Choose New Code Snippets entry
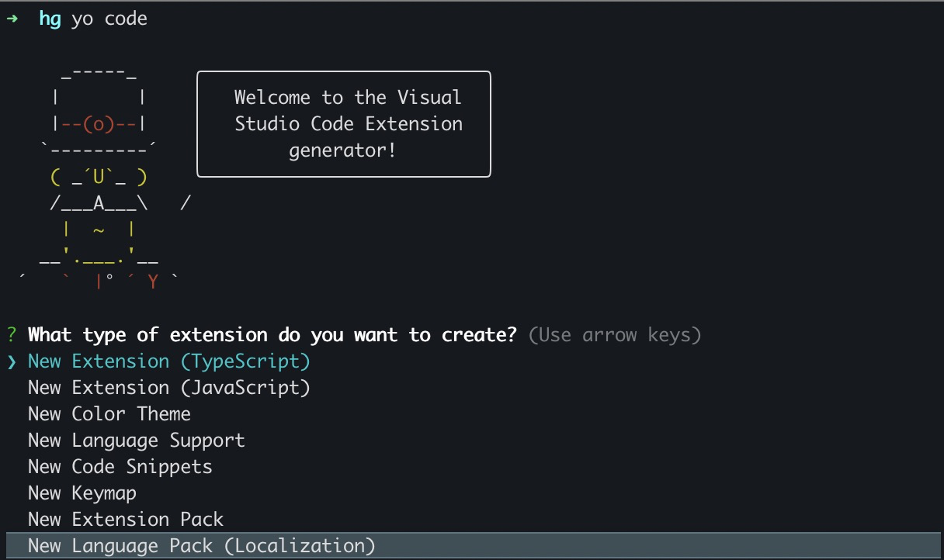The width and height of the screenshot is (944, 560). point(120,467)
